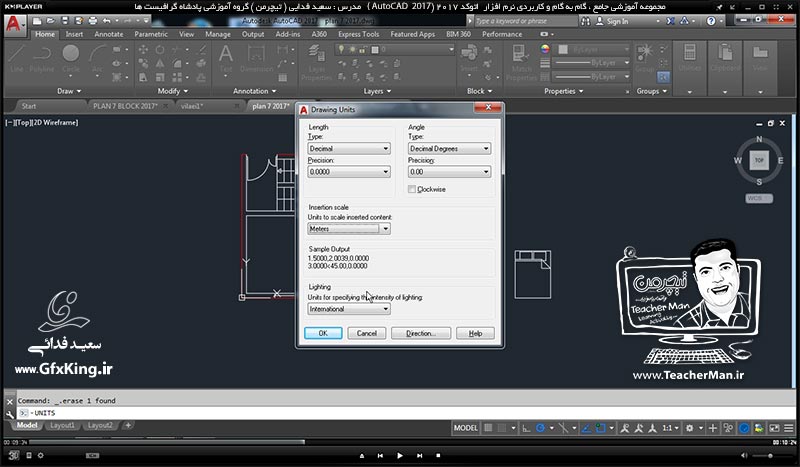Click the Open folder icon in quick access
The width and height of the screenshot is (800, 467).
[x=51, y=21]
